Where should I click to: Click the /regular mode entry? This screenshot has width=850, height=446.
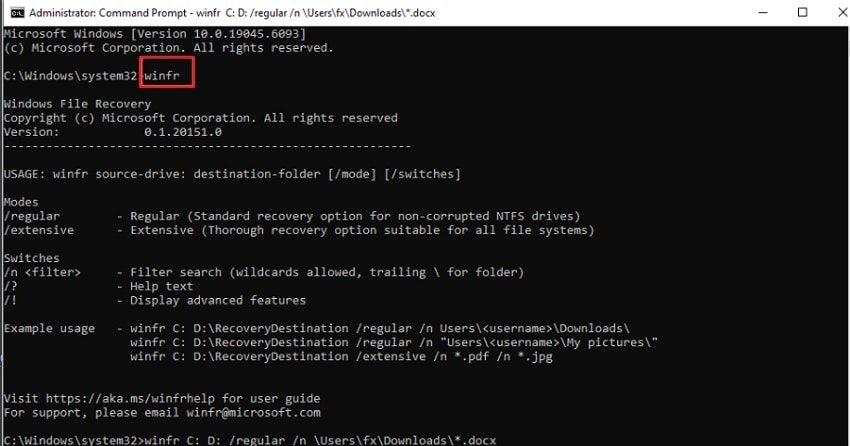(32, 216)
